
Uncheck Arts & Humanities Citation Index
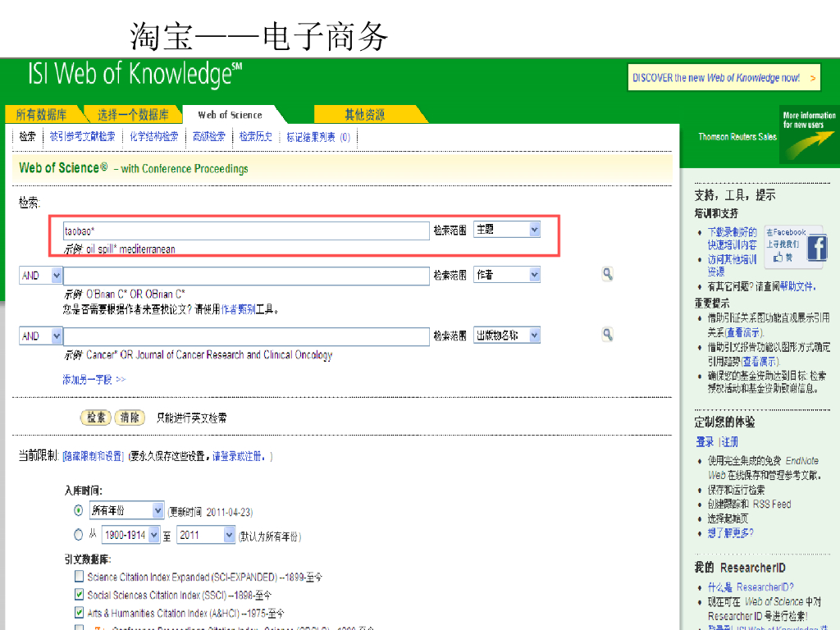[x=80, y=612]
